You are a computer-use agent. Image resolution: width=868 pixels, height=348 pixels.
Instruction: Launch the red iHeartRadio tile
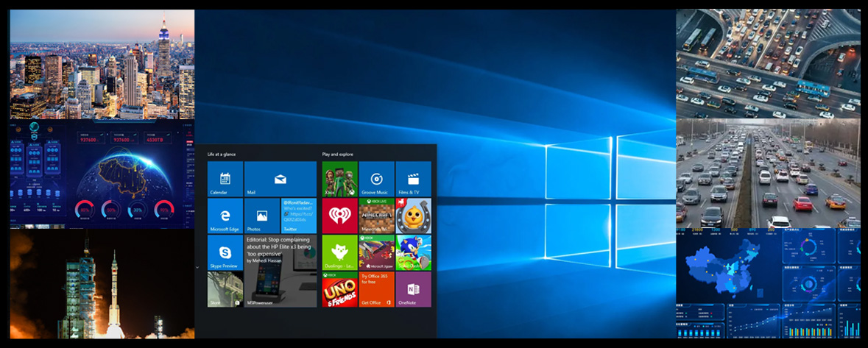pos(340,216)
